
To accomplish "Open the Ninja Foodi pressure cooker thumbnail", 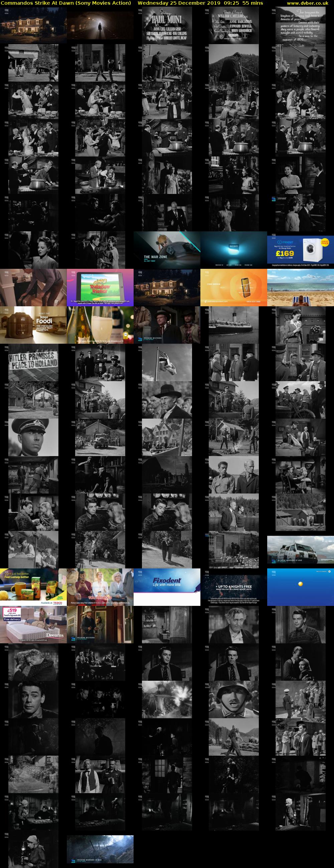I will (x=33, y=325).
